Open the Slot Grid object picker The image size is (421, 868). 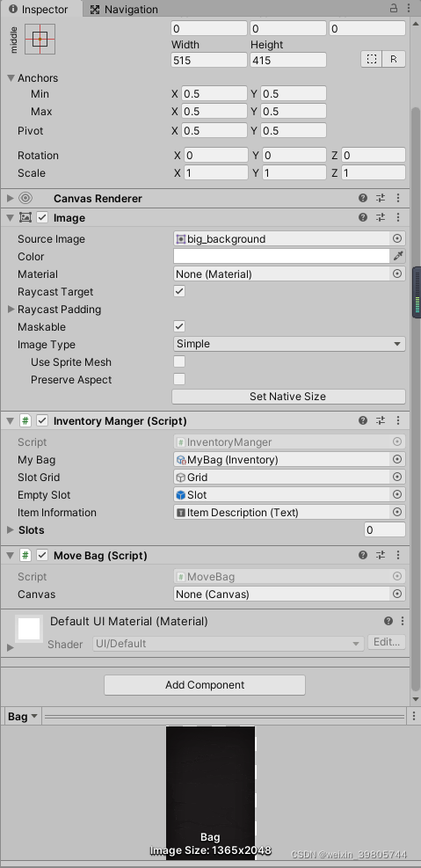coord(396,478)
